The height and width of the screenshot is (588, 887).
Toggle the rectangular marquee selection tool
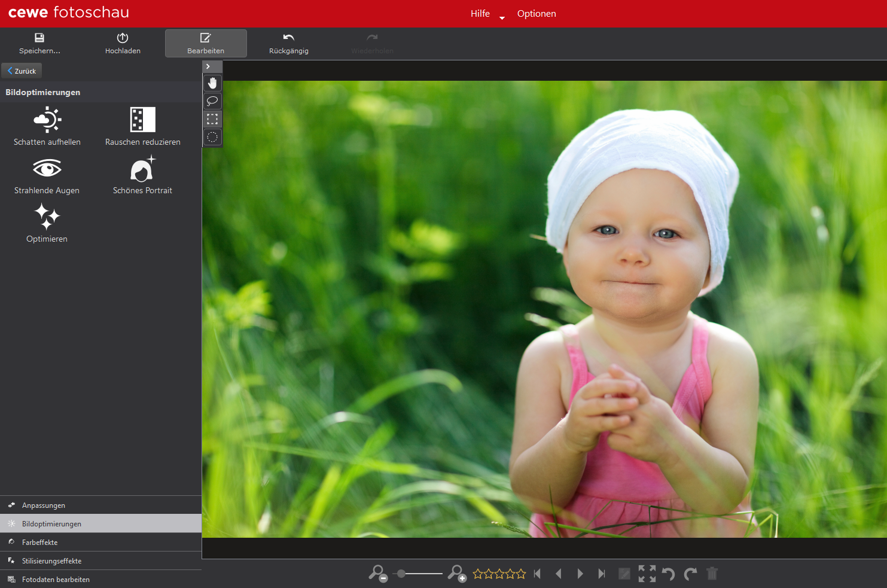pyautogui.click(x=212, y=119)
